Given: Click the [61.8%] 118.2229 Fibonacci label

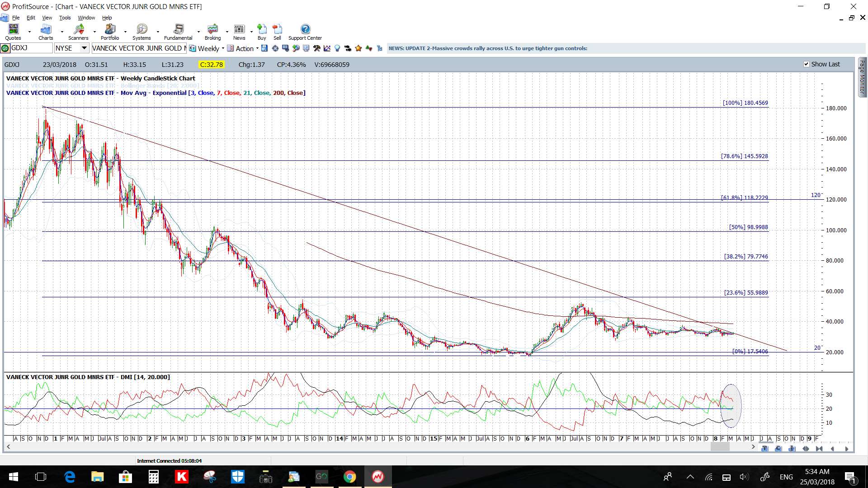Looking at the screenshot, I should (x=744, y=197).
